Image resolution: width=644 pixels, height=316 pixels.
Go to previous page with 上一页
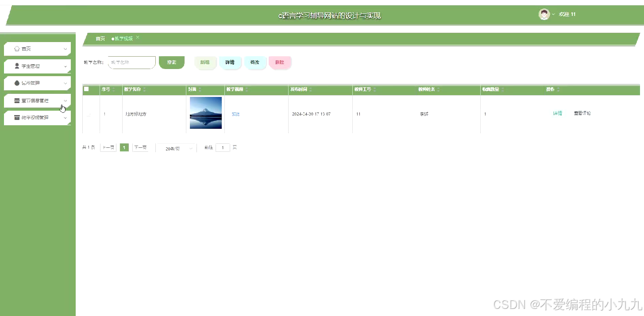click(108, 148)
